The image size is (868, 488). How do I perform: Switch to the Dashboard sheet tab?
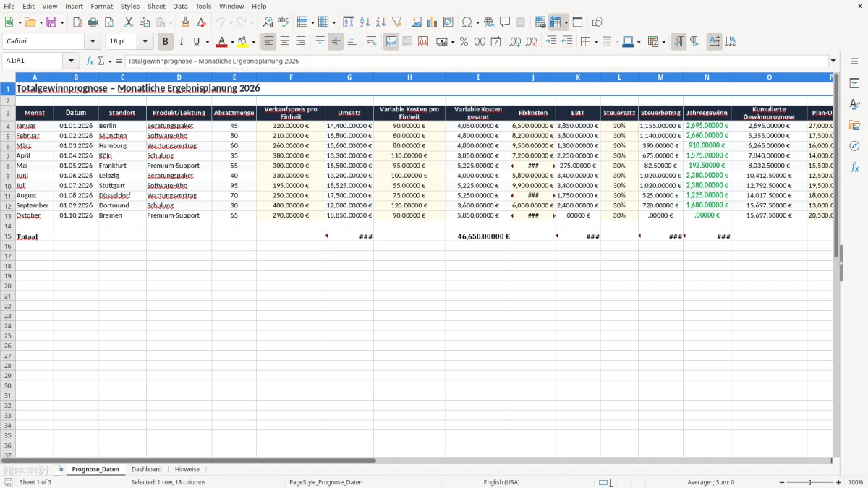[x=147, y=469]
